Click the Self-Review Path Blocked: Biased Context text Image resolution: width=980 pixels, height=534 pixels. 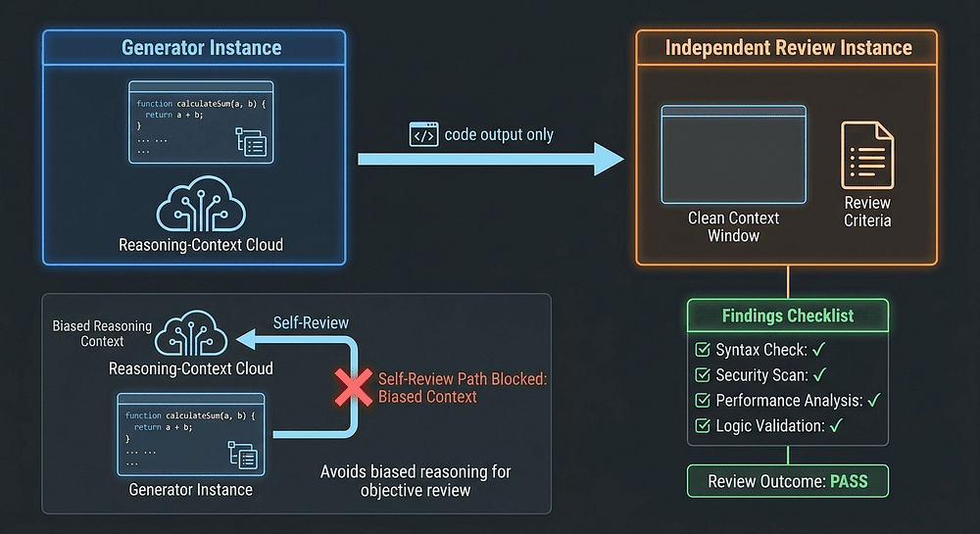pyautogui.click(x=463, y=388)
